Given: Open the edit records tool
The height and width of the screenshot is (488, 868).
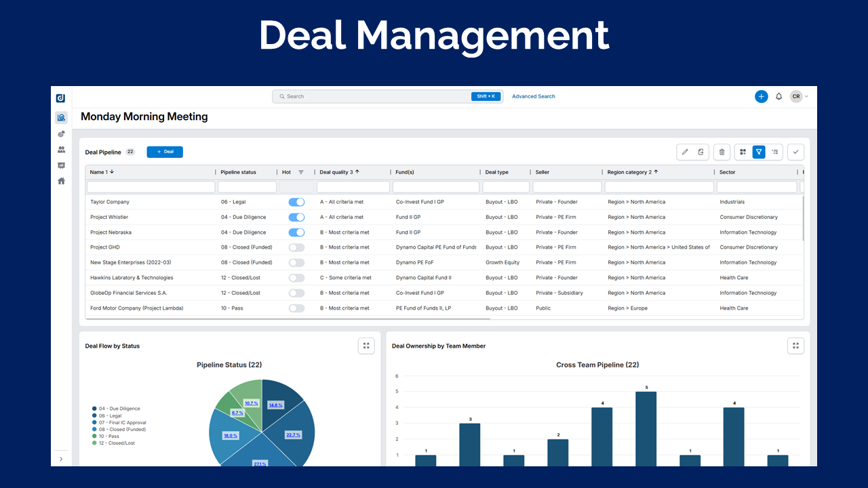Looking at the screenshot, I should [684, 152].
